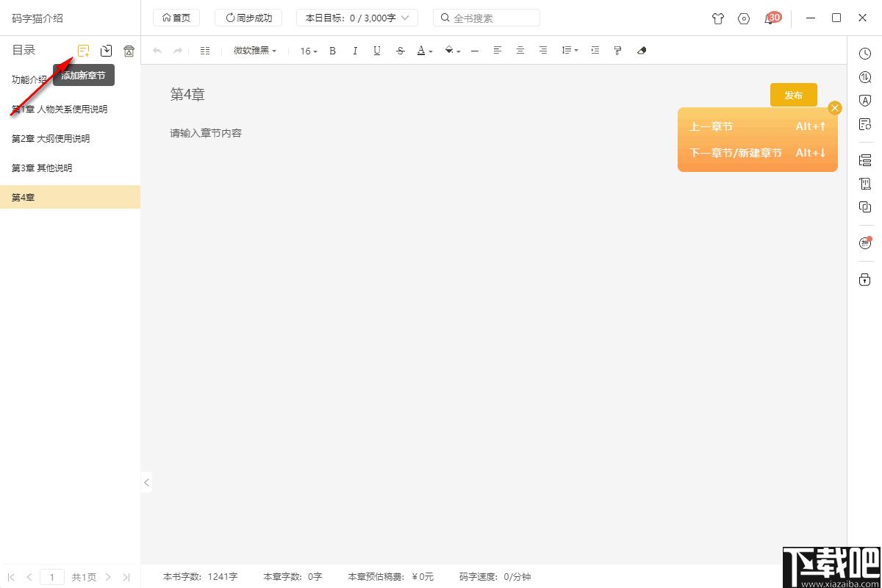Center-align the text
The image size is (882, 588).
tap(520, 51)
